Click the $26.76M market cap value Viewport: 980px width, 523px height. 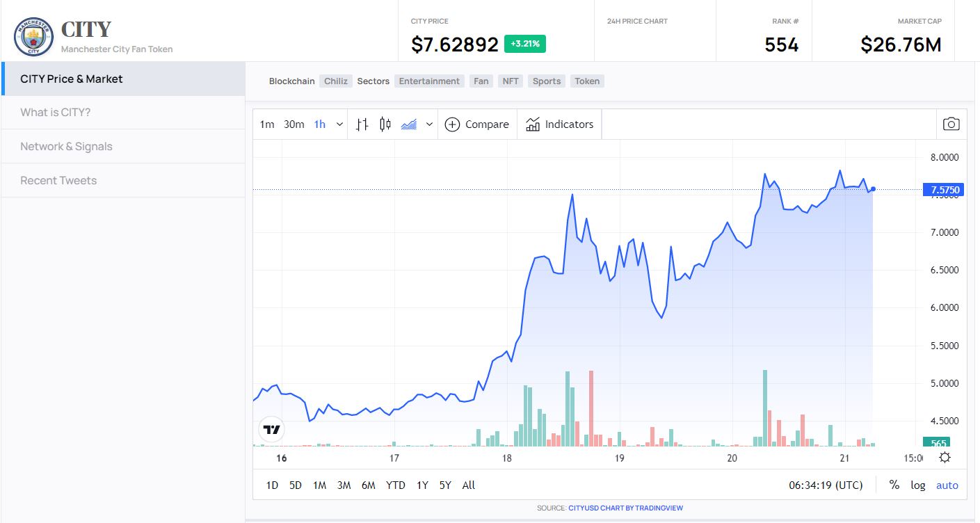[x=901, y=45]
